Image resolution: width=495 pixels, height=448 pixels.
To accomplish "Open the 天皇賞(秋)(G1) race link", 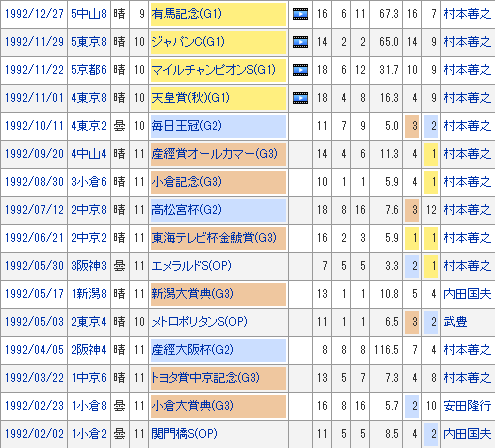I will 191,98.
